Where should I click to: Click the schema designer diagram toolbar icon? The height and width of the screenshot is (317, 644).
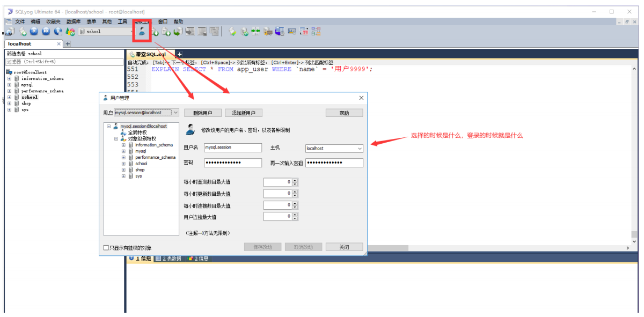click(x=316, y=32)
